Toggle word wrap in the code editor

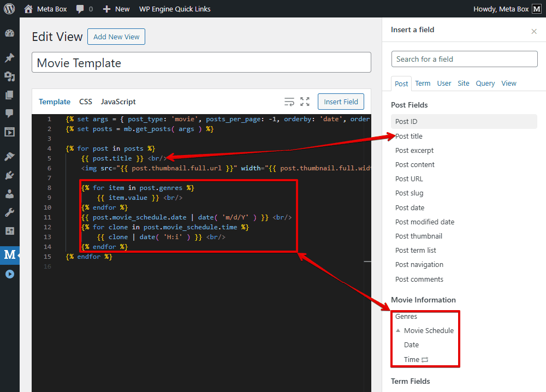point(289,102)
